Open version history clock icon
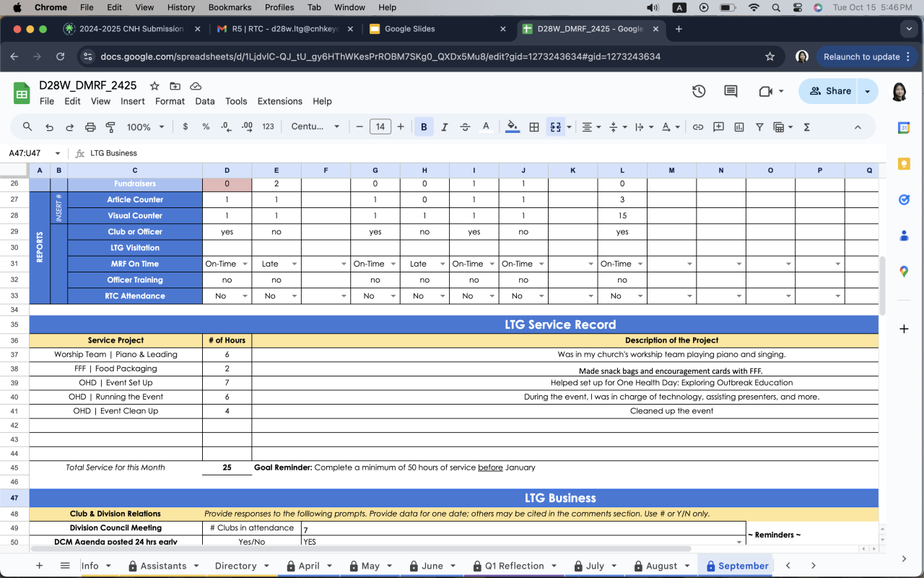The width and height of the screenshot is (924, 578). click(x=698, y=91)
